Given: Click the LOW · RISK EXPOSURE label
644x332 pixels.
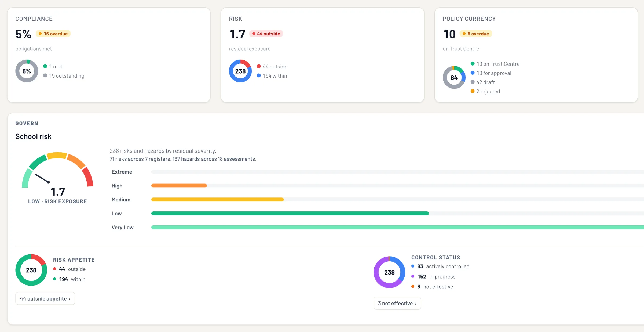Looking at the screenshot, I should click(57, 201).
